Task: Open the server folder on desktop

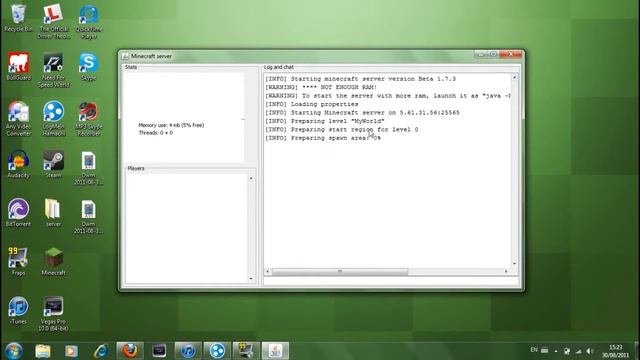Action: click(53, 213)
